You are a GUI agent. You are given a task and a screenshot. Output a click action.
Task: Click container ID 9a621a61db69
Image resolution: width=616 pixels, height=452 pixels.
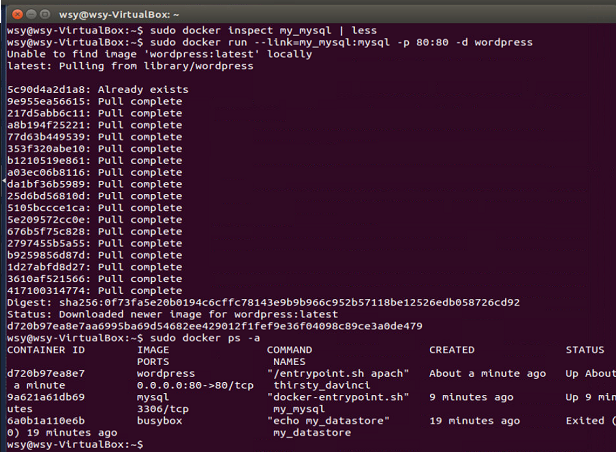click(46, 397)
